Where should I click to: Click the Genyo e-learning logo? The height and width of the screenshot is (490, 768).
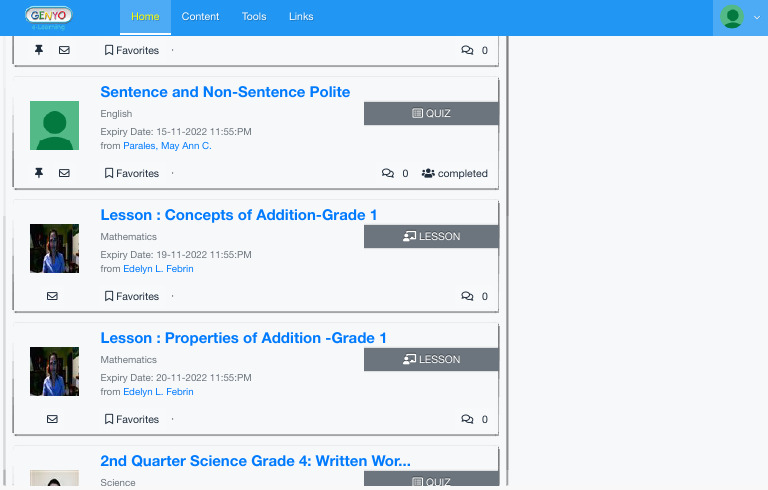click(49, 17)
